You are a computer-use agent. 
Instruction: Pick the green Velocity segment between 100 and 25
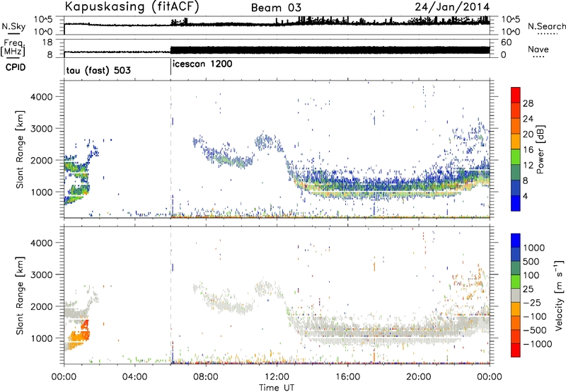point(516,282)
